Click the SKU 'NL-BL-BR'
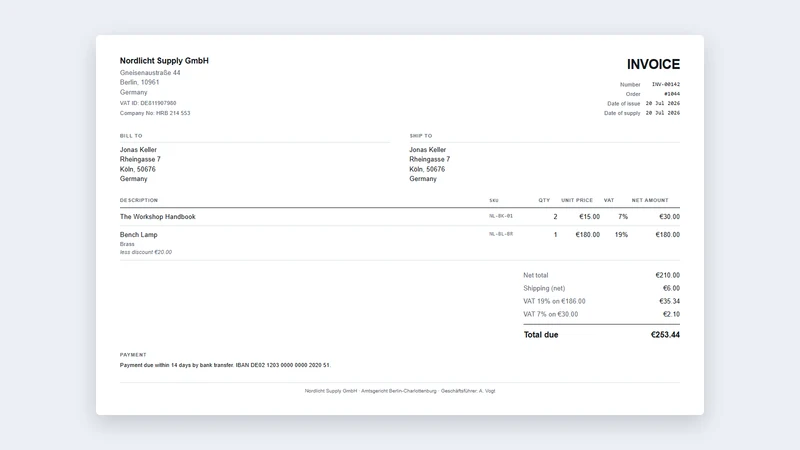800x450 pixels. [501, 234]
